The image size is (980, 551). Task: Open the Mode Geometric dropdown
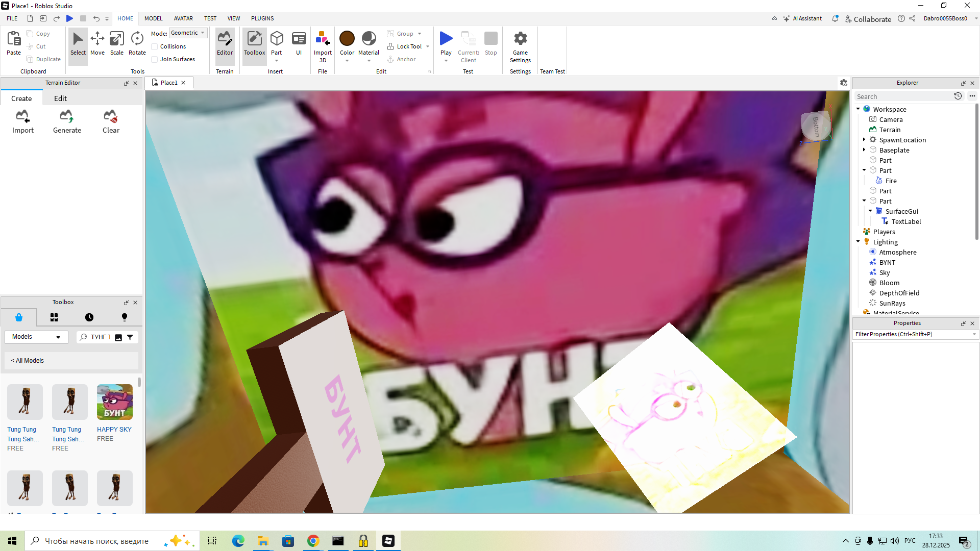[x=188, y=33]
